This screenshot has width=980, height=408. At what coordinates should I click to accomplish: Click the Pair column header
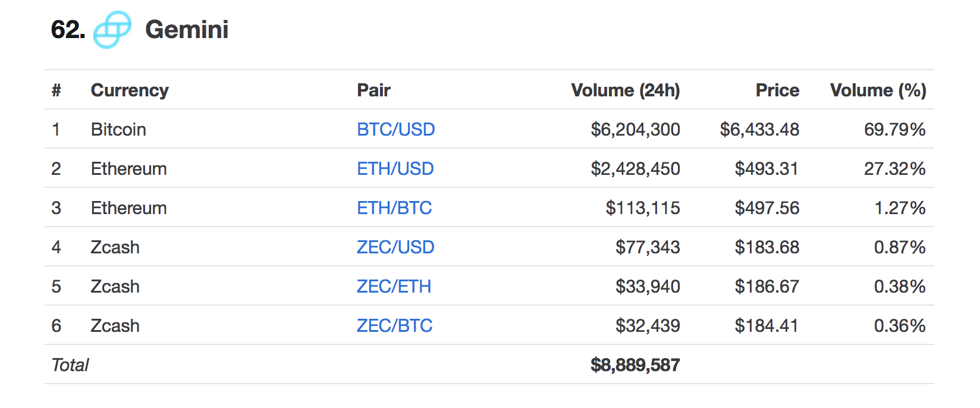373,90
